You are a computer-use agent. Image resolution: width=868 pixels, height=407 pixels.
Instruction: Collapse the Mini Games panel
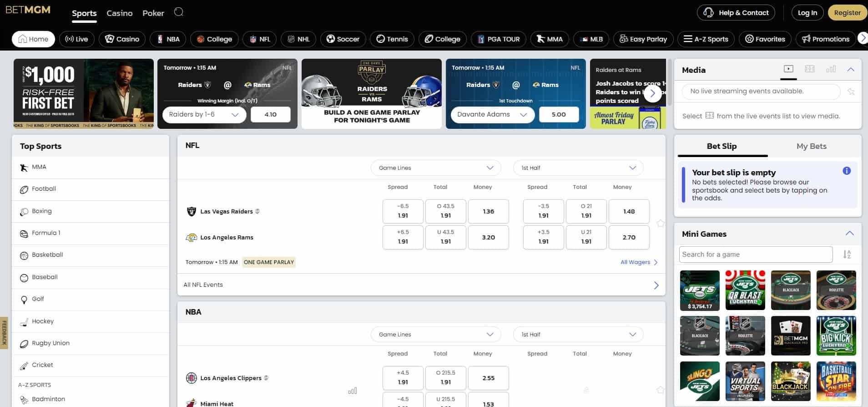click(x=849, y=234)
